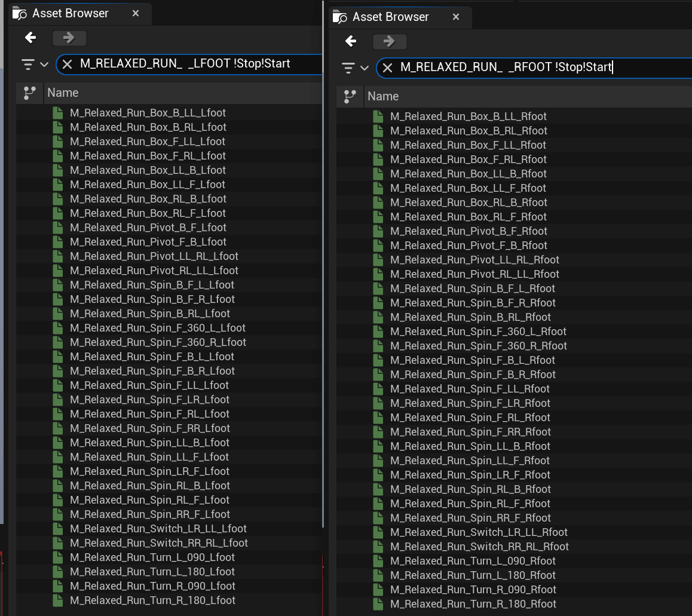Select M_Relaxed_Run_Spin_LR_F_Lfoot
The height and width of the screenshot is (616, 692).
149,471
